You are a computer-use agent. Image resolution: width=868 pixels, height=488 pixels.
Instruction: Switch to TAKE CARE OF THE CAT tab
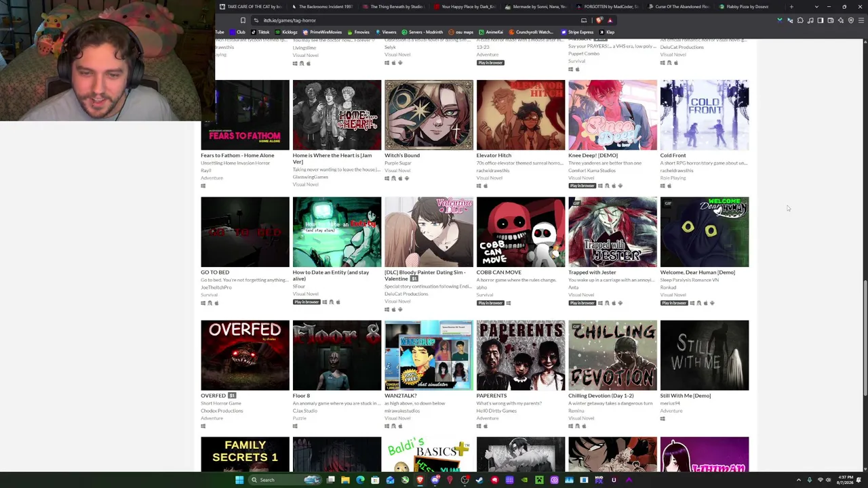(250, 7)
